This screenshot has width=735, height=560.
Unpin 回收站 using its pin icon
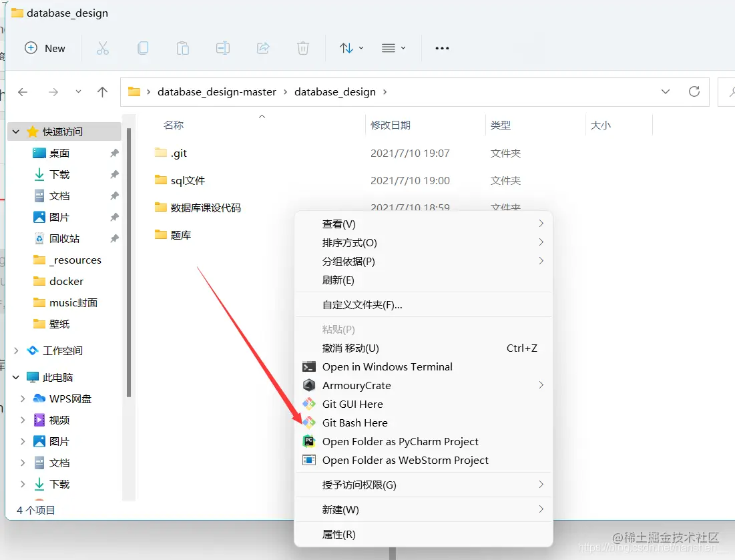click(114, 238)
